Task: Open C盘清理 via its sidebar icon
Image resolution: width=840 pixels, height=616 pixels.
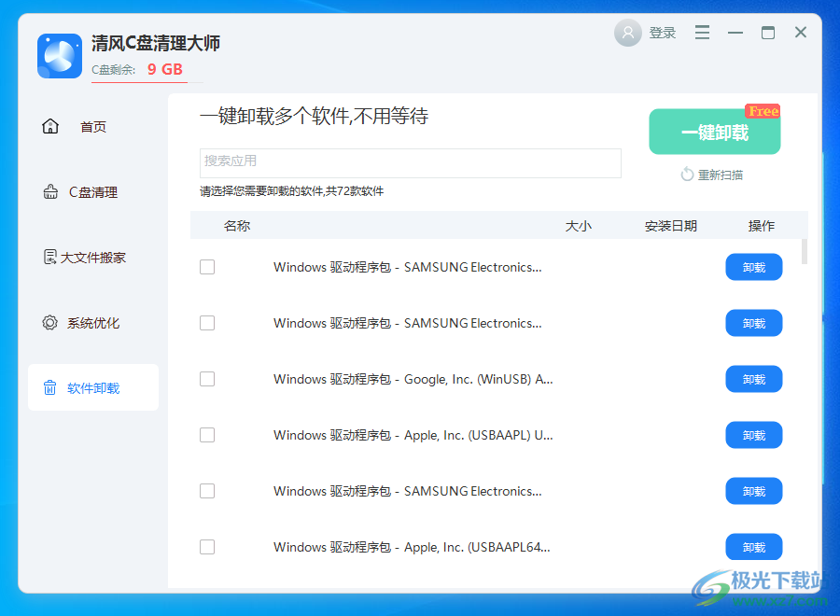Action: coord(49,191)
